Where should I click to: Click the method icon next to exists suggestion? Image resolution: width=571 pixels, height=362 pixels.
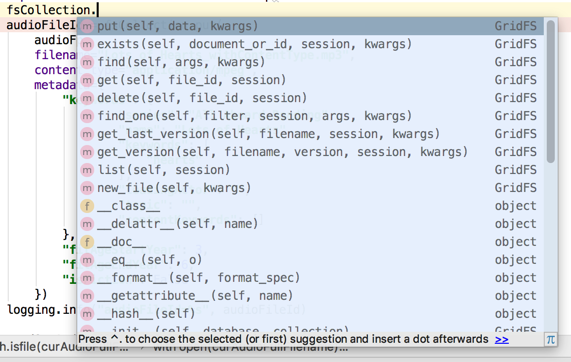87,44
